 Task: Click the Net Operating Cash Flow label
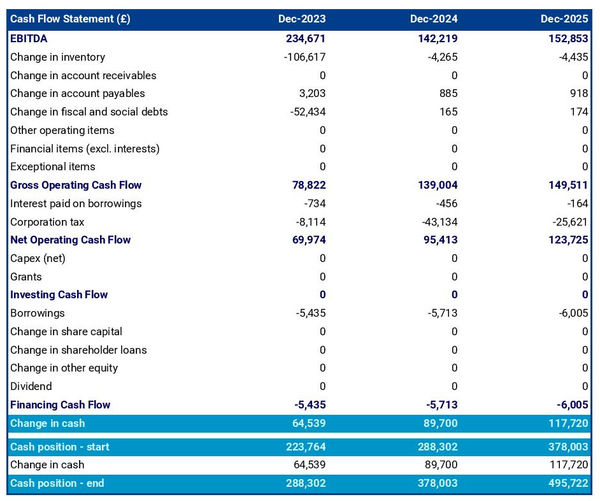click(x=69, y=240)
